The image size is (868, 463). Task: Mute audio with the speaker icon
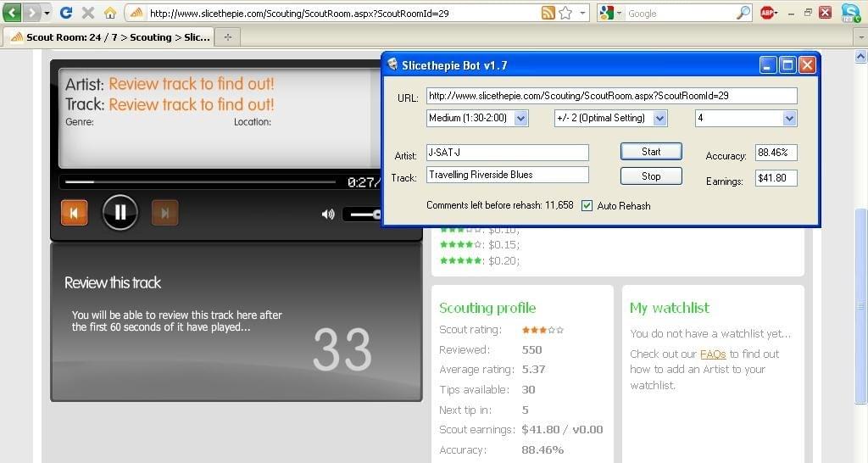(328, 214)
